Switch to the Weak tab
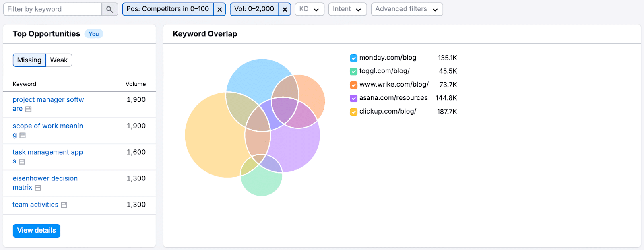 click(59, 60)
